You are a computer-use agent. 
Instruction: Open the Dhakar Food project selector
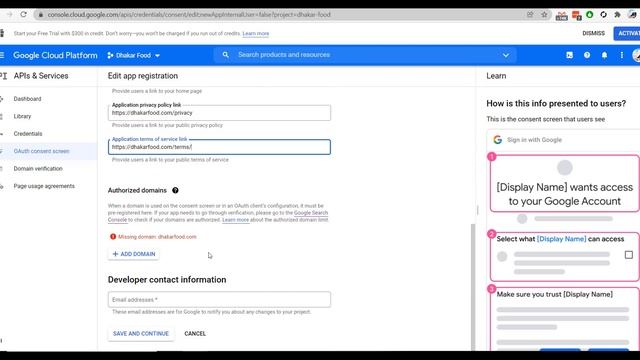click(133, 55)
